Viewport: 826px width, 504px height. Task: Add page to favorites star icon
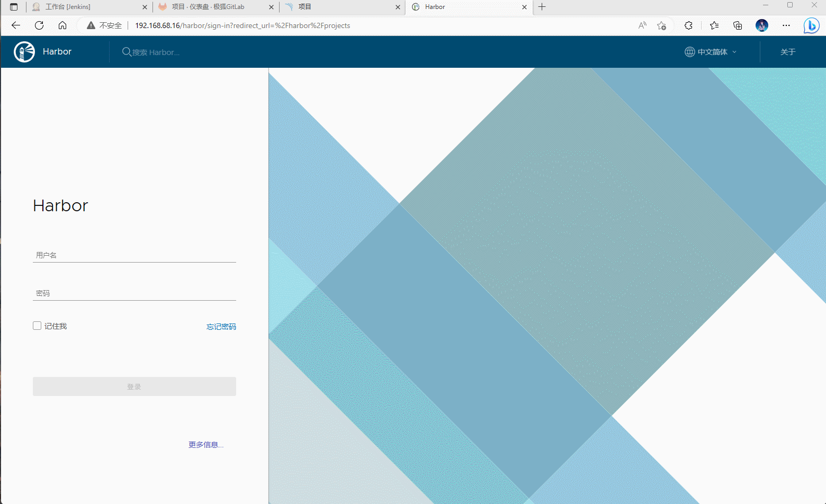click(x=661, y=25)
